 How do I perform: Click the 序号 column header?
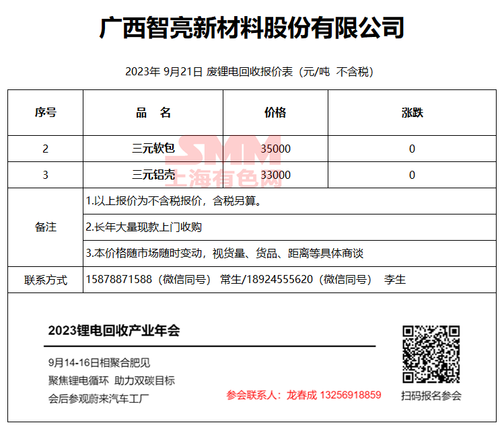(45, 113)
